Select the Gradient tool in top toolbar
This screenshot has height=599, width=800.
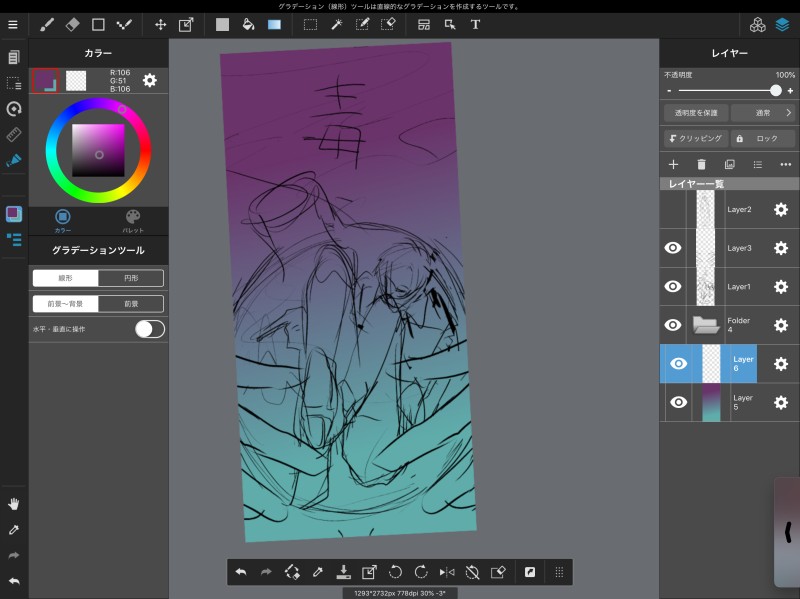[x=274, y=24]
